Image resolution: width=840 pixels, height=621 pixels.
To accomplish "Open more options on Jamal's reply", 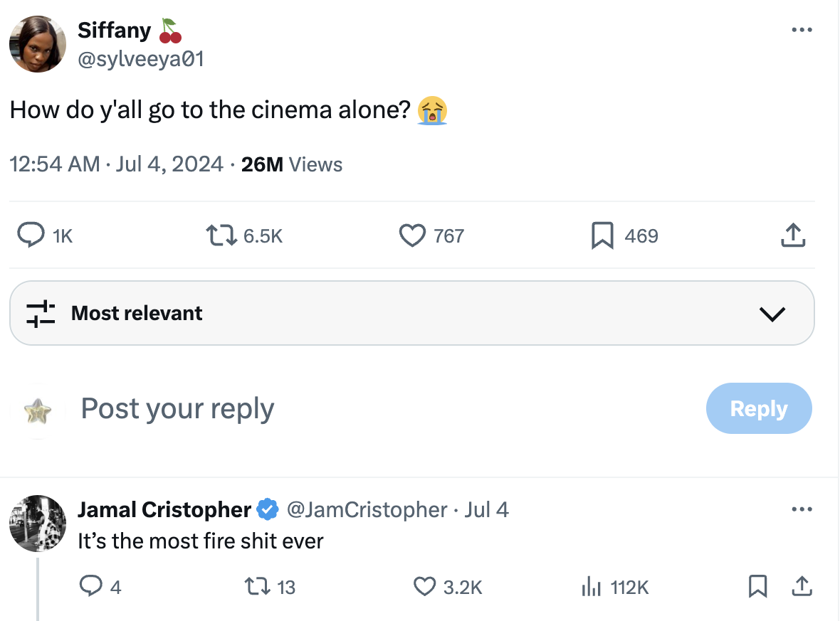I will coord(802,509).
